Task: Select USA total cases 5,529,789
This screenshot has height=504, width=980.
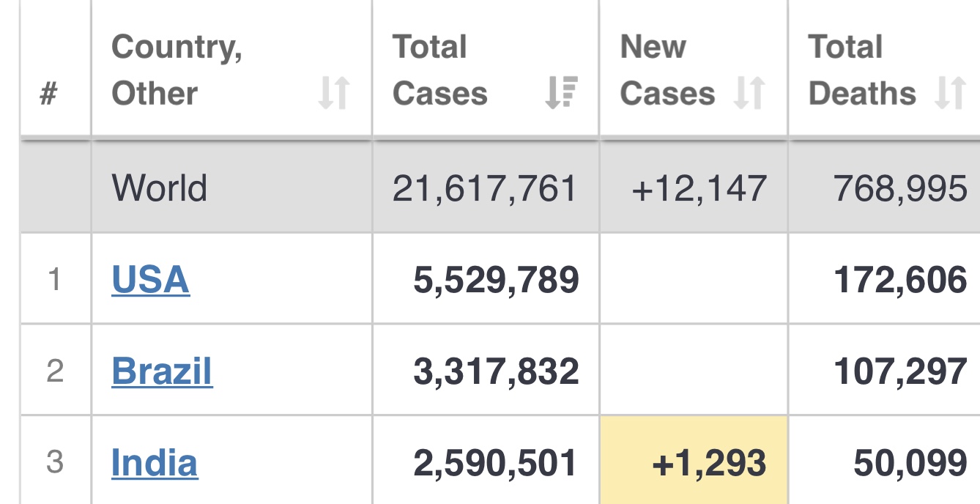Action: 496,280
